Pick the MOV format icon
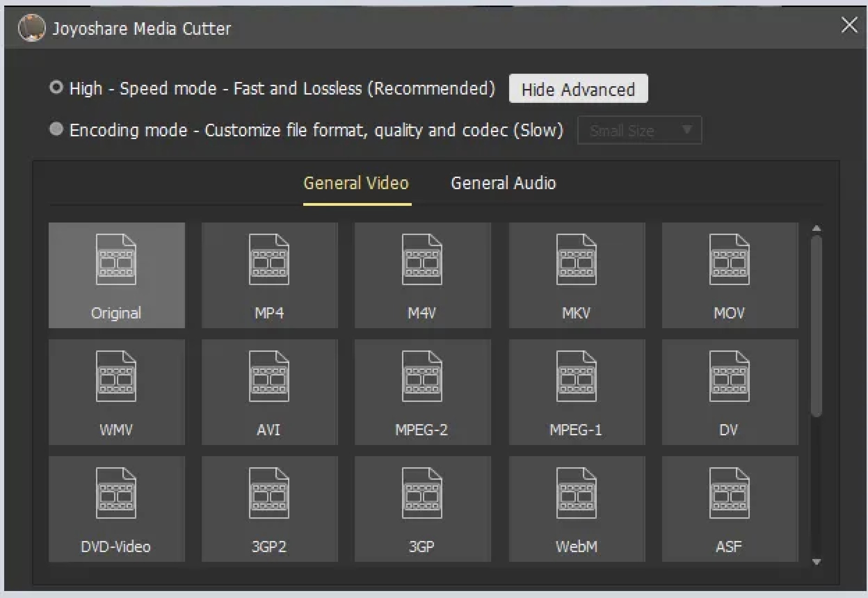 pos(729,275)
